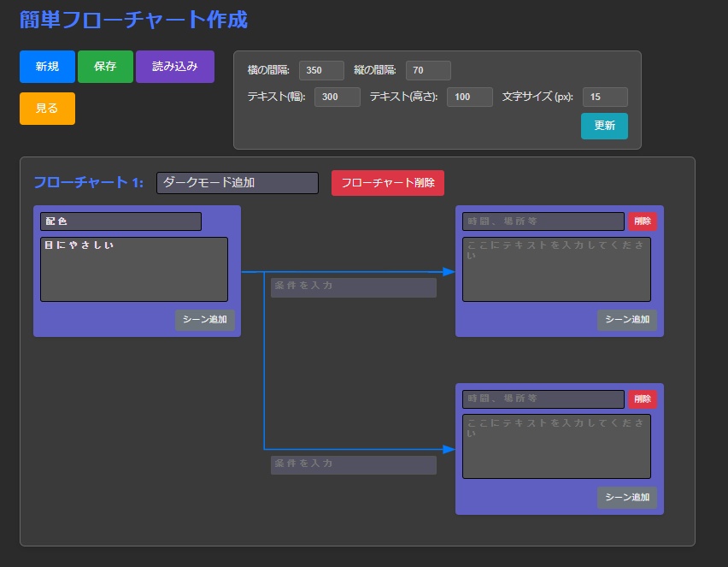Image resolution: width=728 pixels, height=567 pixels.
Task: Click the orange 見る button
Action: [46, 109]
